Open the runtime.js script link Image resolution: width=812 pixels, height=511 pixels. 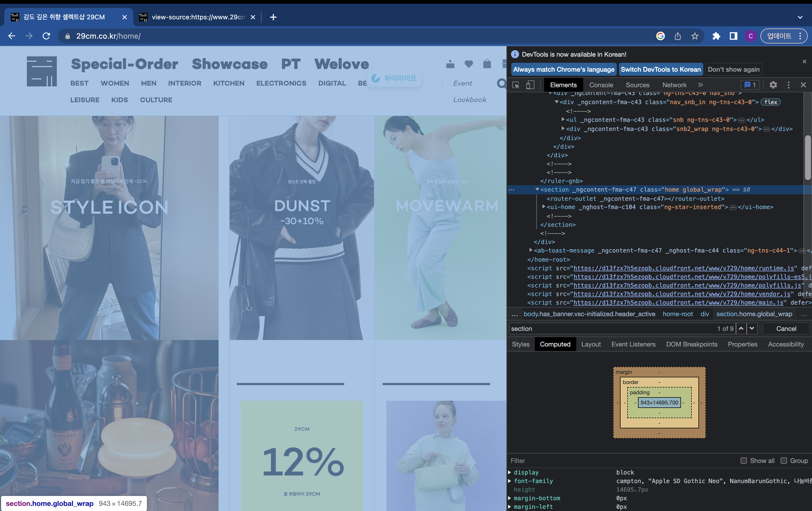[684, 268]
